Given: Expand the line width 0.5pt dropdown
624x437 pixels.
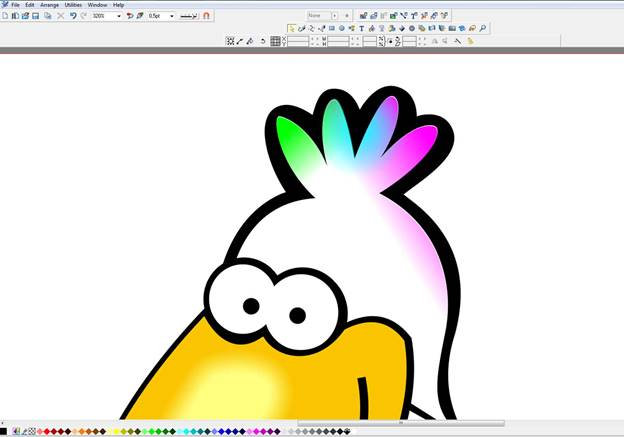Looking at the screenshot, I should tap(172, 16).
